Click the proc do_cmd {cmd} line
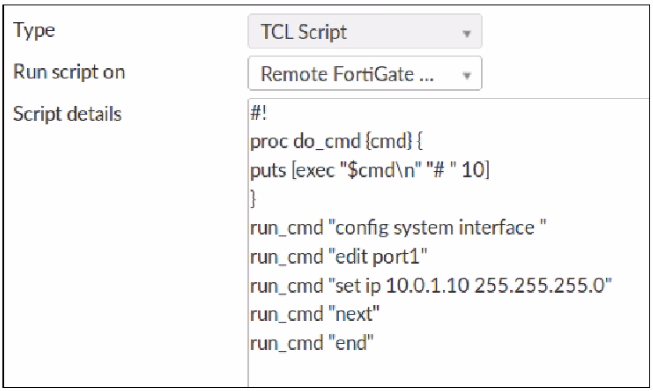The width and height of the screenshot is (653, 391). (x=336, y=142)
